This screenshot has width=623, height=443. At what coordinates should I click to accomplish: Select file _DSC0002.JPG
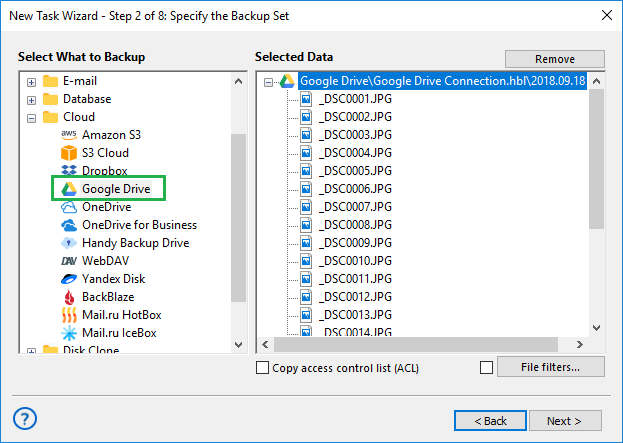tap(355, 117)
